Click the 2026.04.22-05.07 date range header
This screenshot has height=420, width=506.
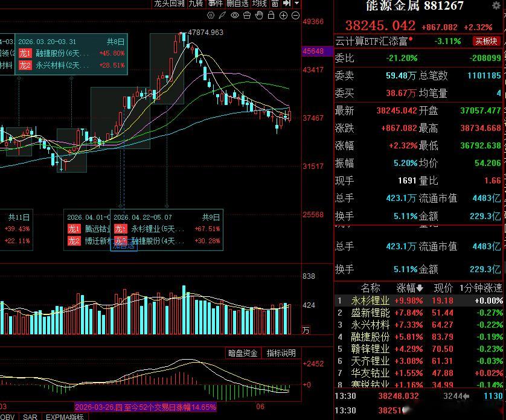point(143,217)
